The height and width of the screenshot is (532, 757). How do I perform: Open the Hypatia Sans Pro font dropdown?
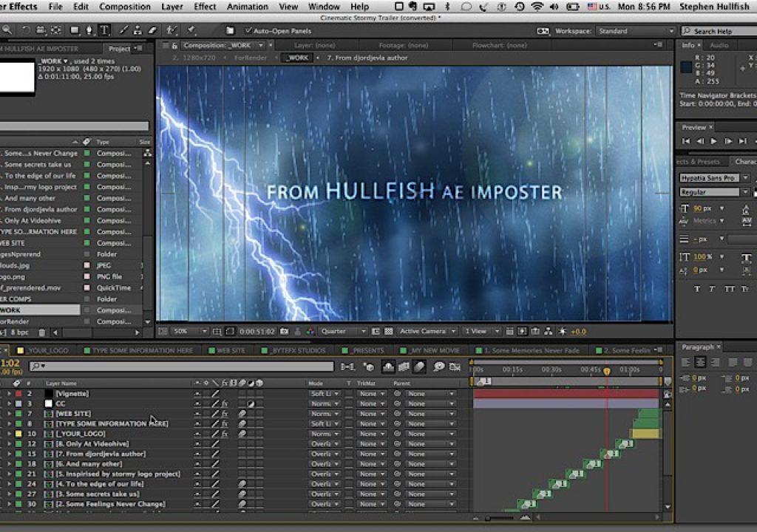[x=713, y=178]
